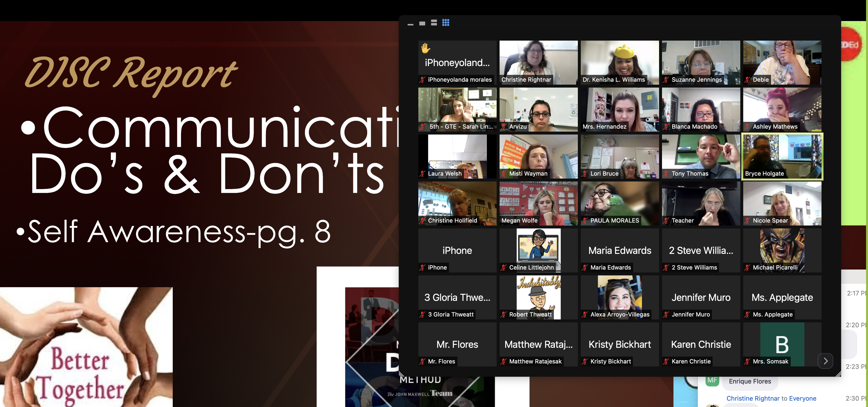Click muted mic icon next to Suzanne Jennings
The image size is (868, 407).
(x=666, y=80)
